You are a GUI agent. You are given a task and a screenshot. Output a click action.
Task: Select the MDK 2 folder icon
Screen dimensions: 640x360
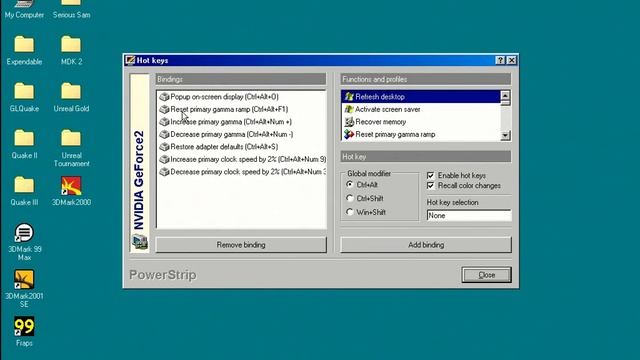[x=71, y=44]
